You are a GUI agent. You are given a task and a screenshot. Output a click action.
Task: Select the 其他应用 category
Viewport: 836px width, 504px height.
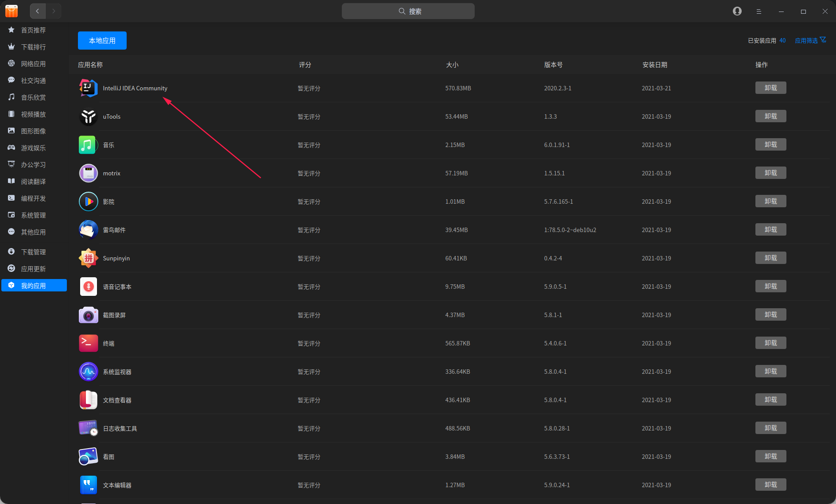[34, 232]
